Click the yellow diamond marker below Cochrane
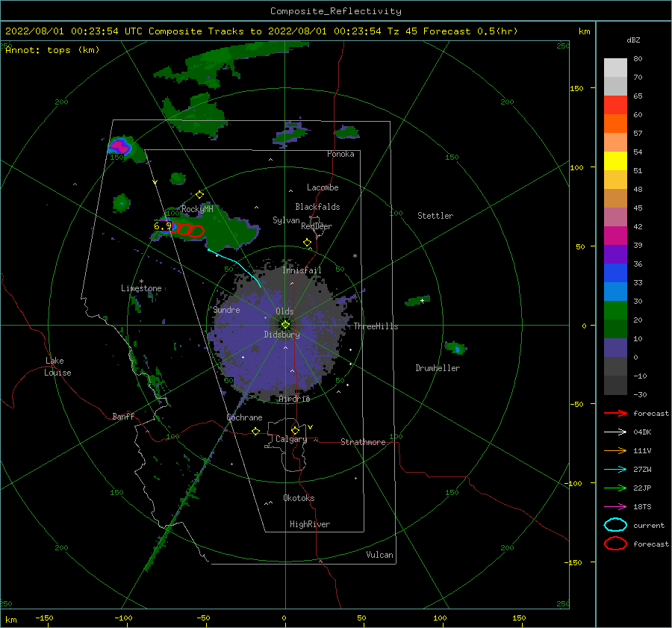Screen dimensions: 672x628 (256, 431)
